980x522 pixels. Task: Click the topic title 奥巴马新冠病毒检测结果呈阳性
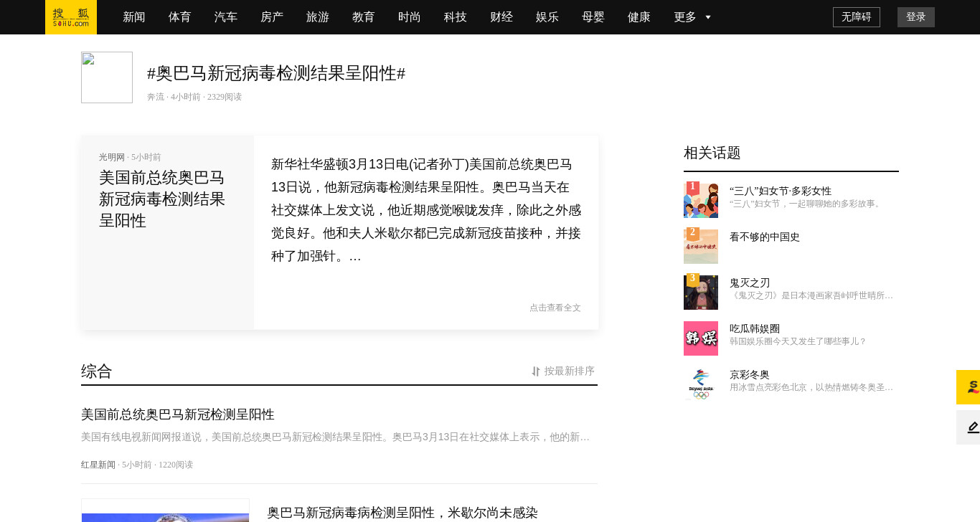coord(276,73)
